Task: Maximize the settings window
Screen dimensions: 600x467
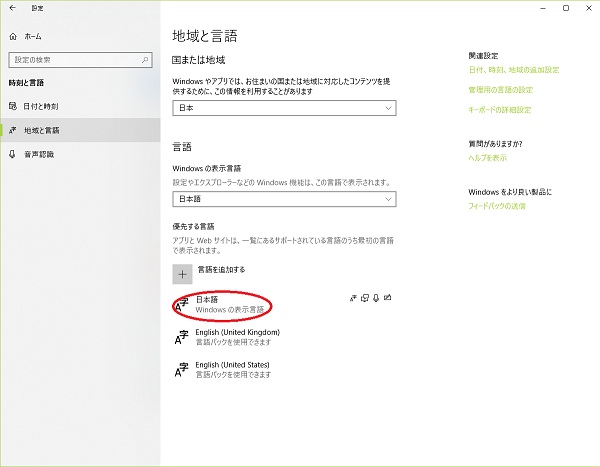Action: (x=566, y=8)
